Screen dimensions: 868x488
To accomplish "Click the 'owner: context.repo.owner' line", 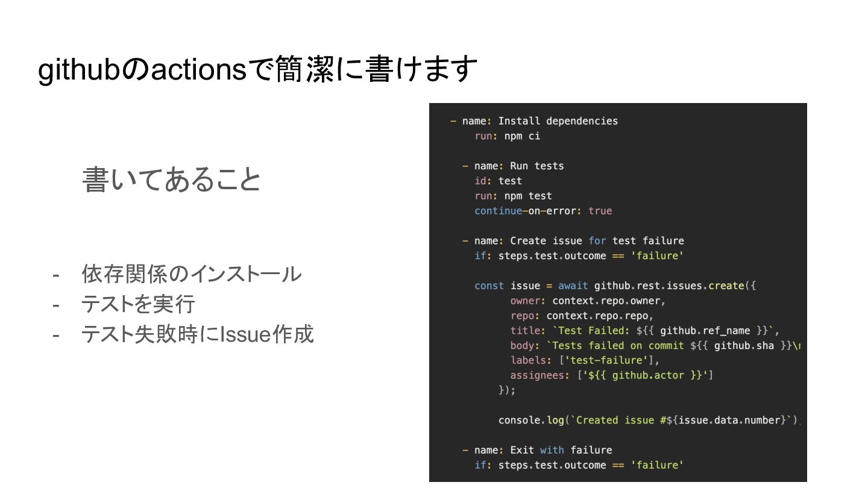I will [x=588, y=301].
